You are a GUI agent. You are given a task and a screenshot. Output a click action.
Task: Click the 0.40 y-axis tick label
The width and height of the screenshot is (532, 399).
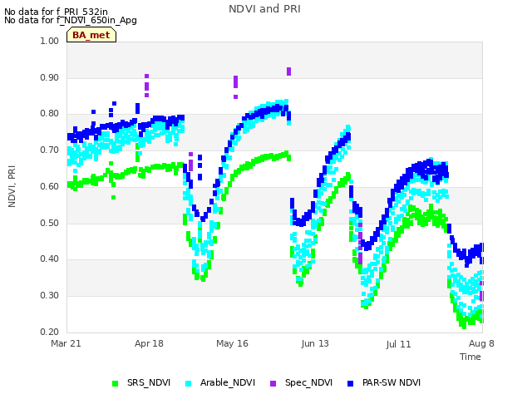coord(50,259)
